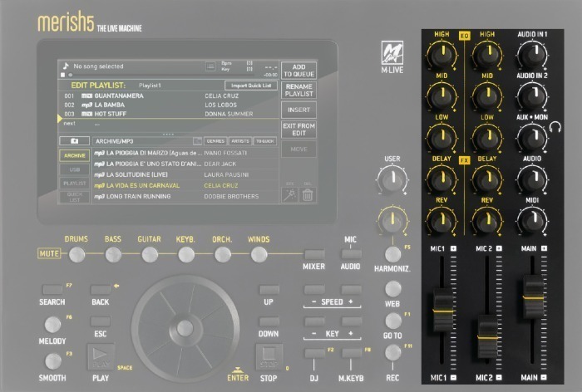
Task: Open the folder icon above the Archive tab
Action: coord(74,142)
